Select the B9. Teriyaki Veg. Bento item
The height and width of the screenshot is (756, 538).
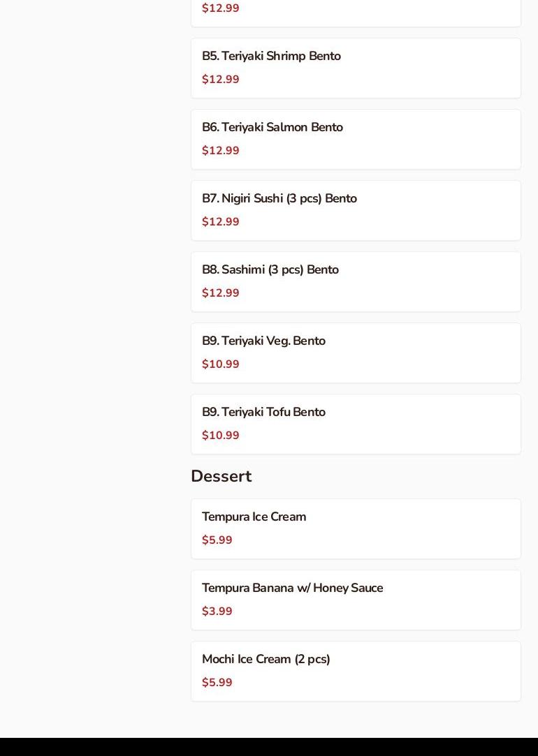pyautogui.click(x=263, y=341)
